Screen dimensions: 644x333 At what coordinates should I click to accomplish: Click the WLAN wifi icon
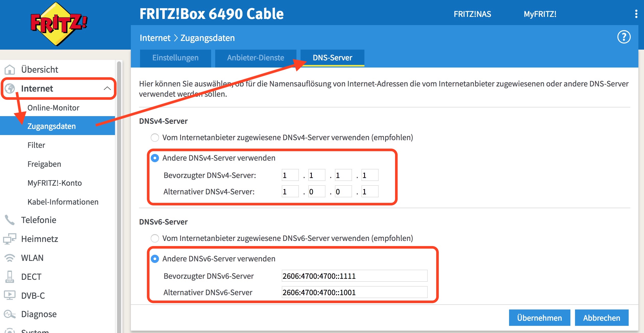click(x=10, y=258)
